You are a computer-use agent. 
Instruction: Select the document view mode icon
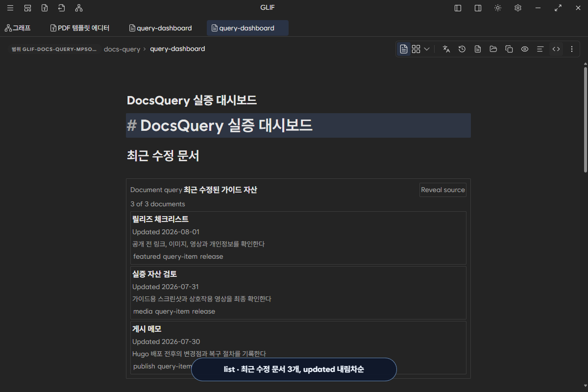[x=404, y=49]
